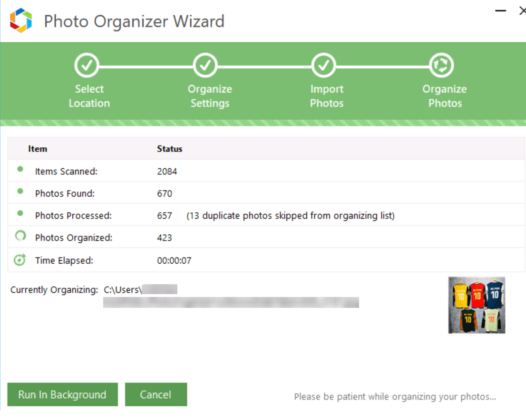Click the Organize Photos spinning progress icon
Image resolution: width=526 pixels, height=420 pixels.
(x=441, y=65)
